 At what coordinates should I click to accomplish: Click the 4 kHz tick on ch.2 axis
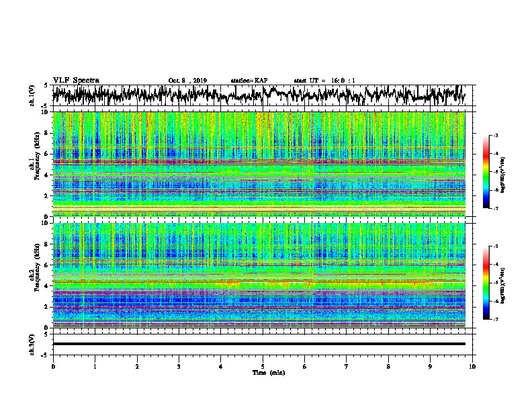click(x=47, y=286)
